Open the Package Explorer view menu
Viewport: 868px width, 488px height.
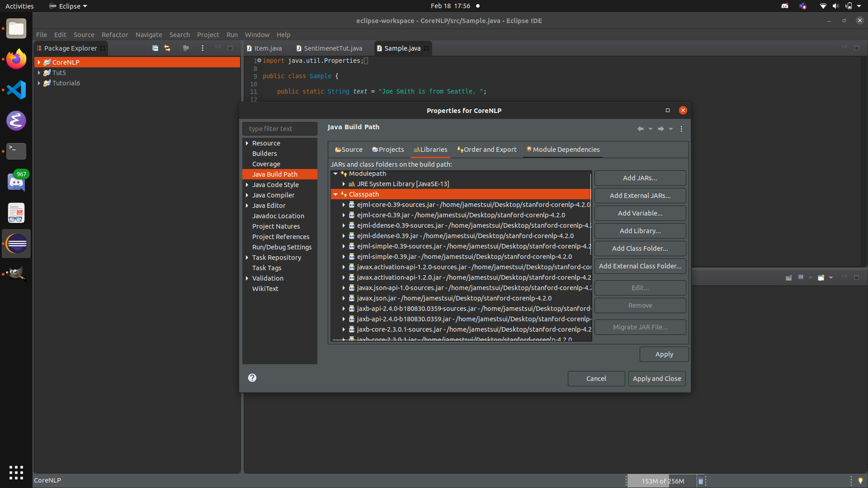click(x=202, y=48)
